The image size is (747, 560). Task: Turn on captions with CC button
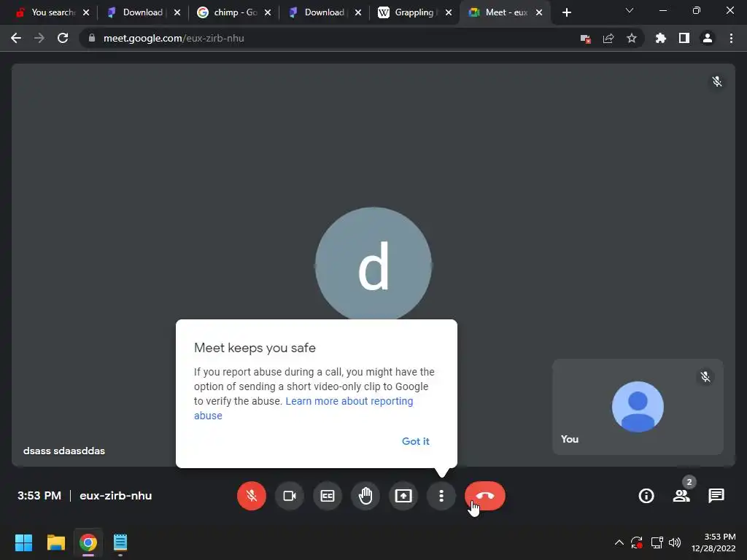click(x=328, y=496)
